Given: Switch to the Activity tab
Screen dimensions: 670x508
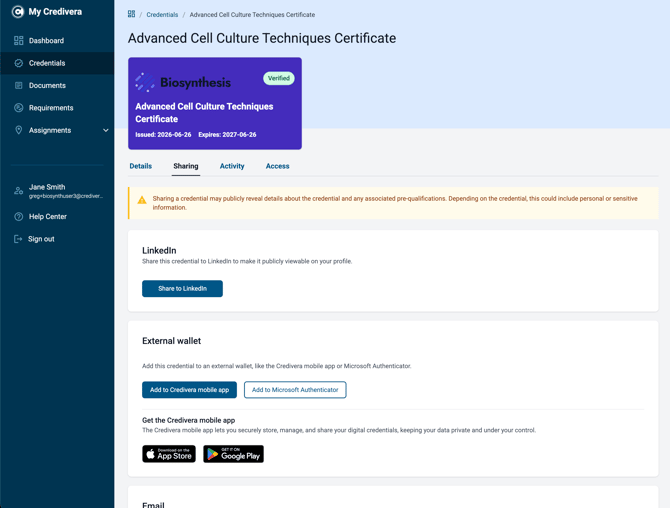Looking at the screenshot, I should tap(232, 166).
